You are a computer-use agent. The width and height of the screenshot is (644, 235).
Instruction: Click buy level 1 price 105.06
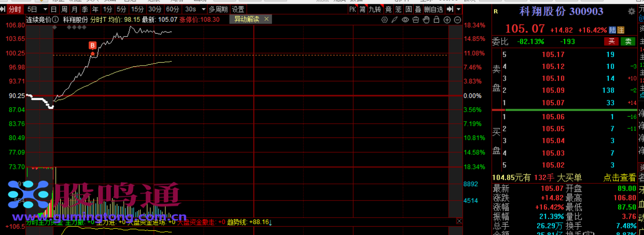(x=553, y=117)
